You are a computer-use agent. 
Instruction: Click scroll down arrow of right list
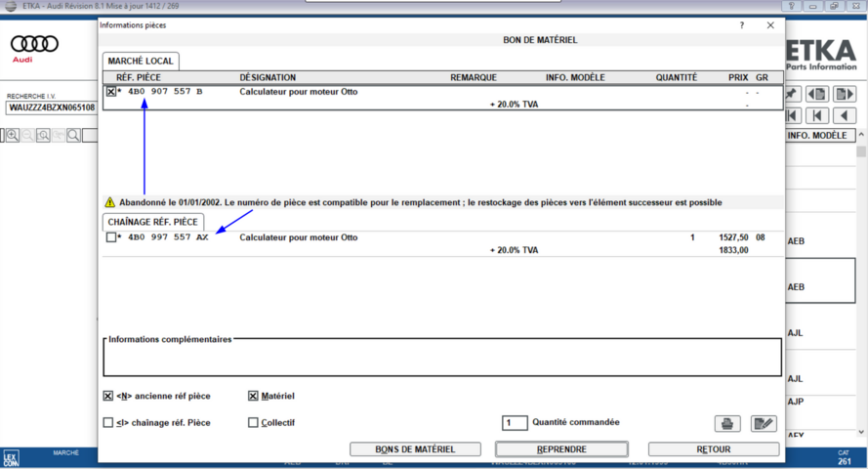tap(861, 432)
